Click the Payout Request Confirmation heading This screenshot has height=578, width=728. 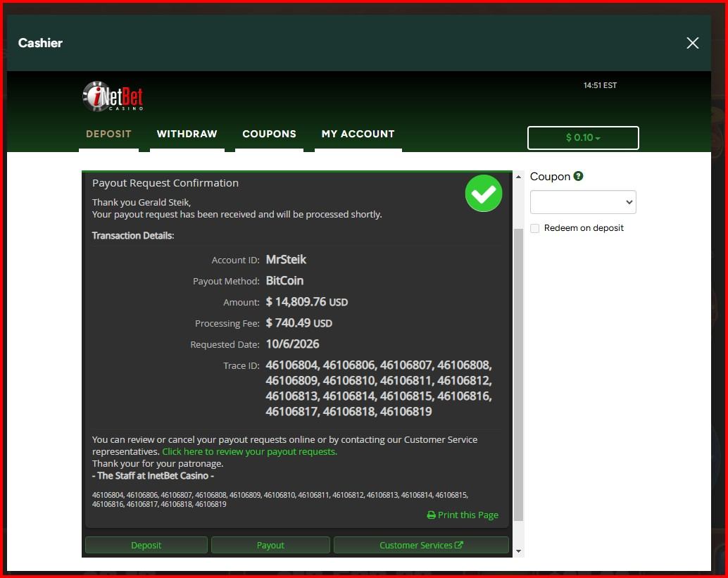165,183
